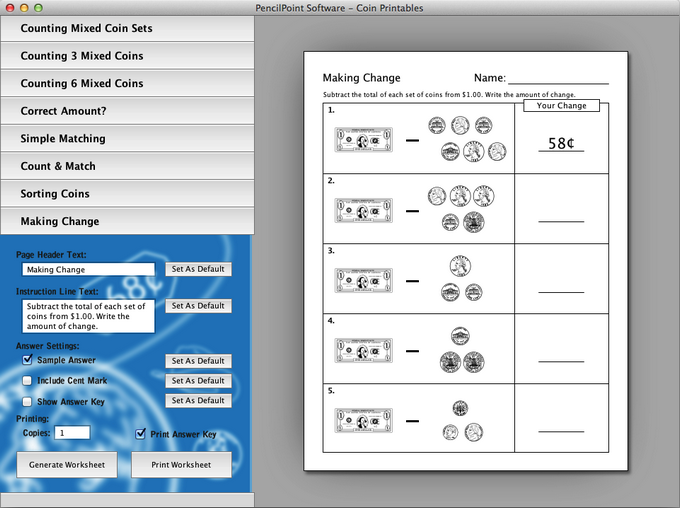The width and height of the screenshot is (680, 508).
Task: Turn on Show Answer Key
Action: click(28, 401)
